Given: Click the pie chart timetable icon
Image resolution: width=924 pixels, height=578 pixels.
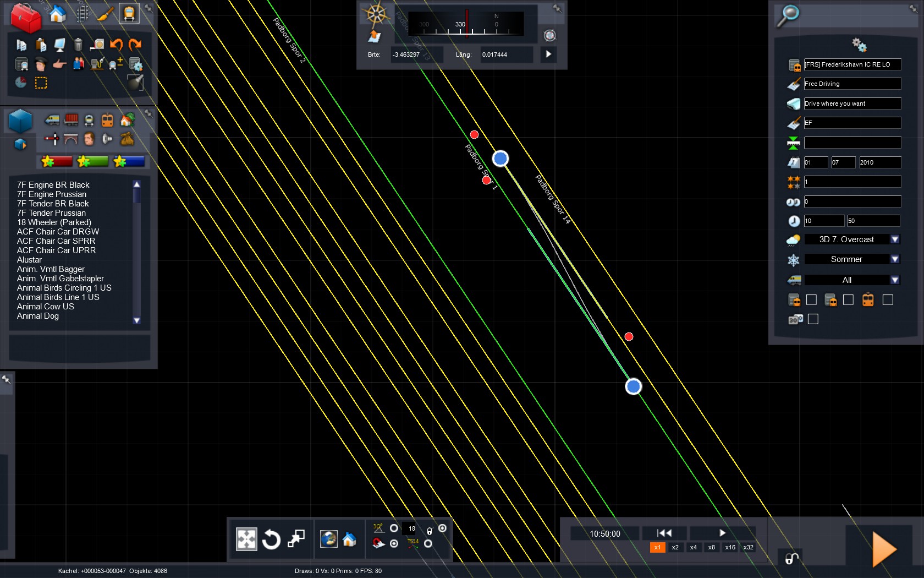Looking at the screenshot, I should tap(21, 83).
